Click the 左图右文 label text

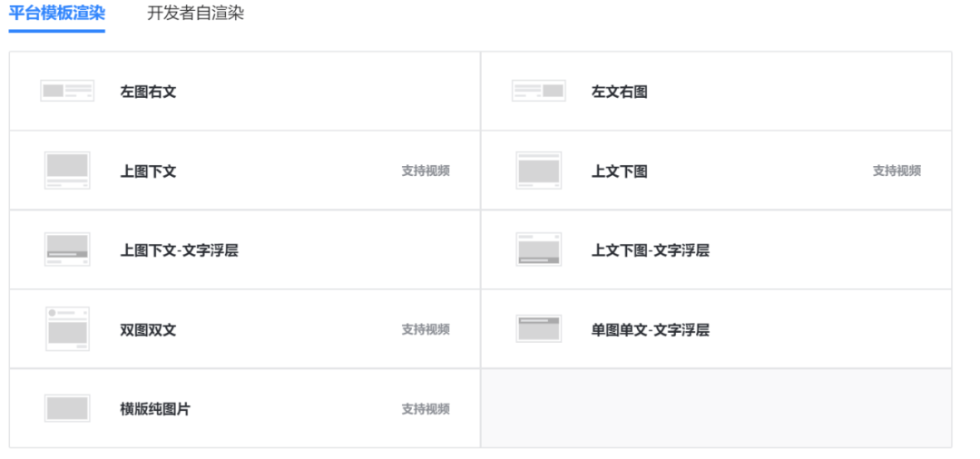148,92
